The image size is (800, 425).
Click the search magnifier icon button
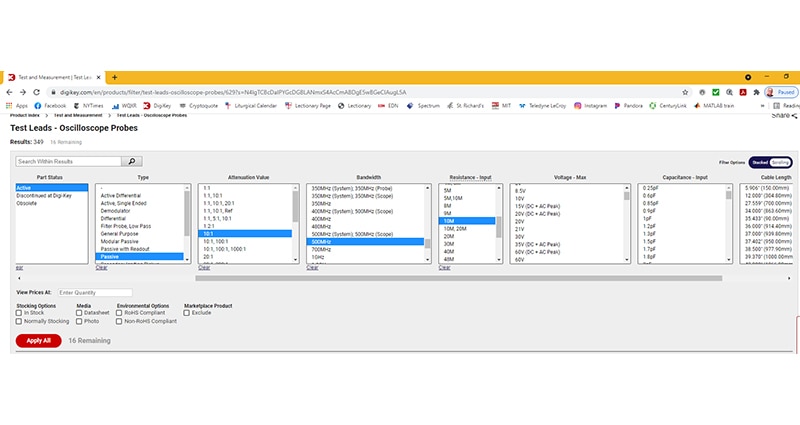(x=132, y=161)
